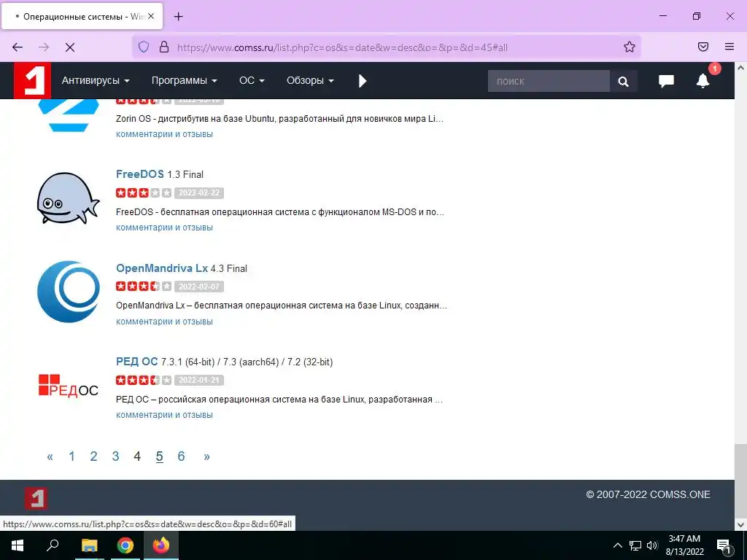
Task: Select the current pagination page 4
Action: 137,456
